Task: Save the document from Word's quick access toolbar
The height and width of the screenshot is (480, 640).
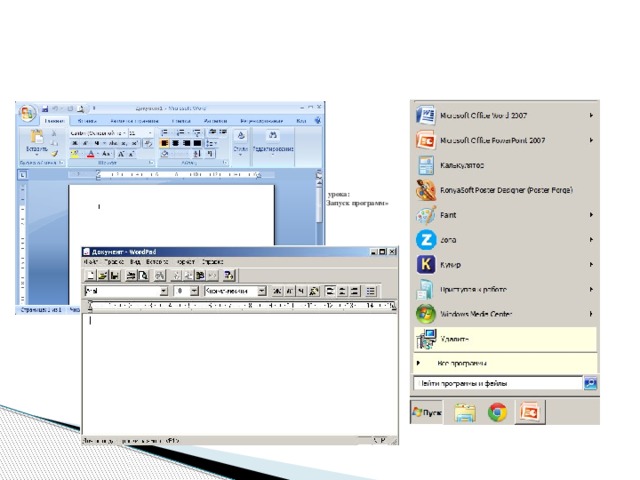Action: (x=45, y=109)
